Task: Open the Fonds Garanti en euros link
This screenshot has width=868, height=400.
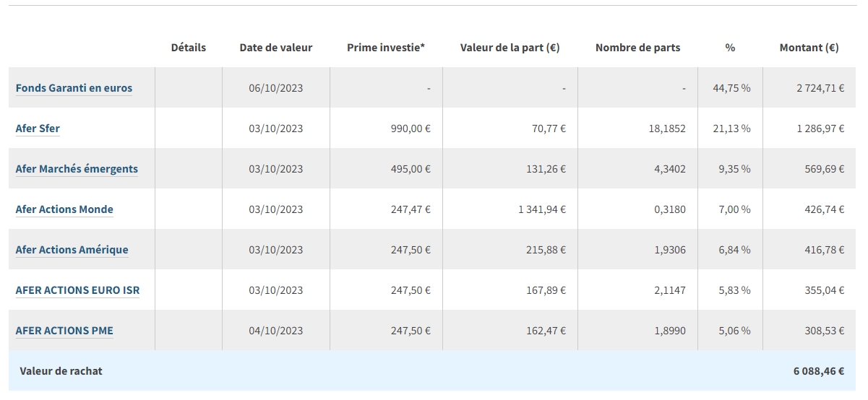Action: pyautogui.click(x=74, y=88)
